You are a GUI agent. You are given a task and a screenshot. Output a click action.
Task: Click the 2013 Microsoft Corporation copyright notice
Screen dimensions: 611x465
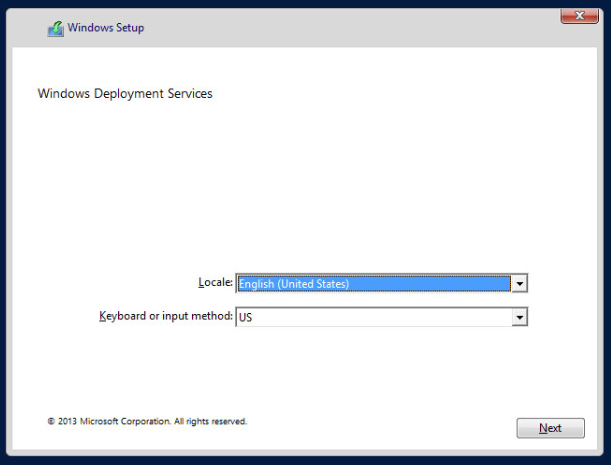(147, 421)
